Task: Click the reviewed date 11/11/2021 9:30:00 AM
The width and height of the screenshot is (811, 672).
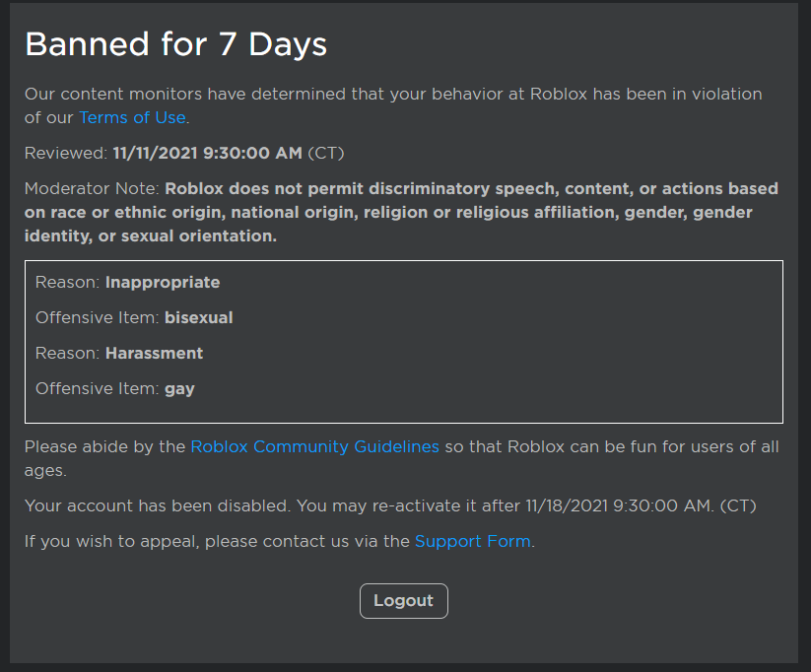Action: tap(208, 153)
